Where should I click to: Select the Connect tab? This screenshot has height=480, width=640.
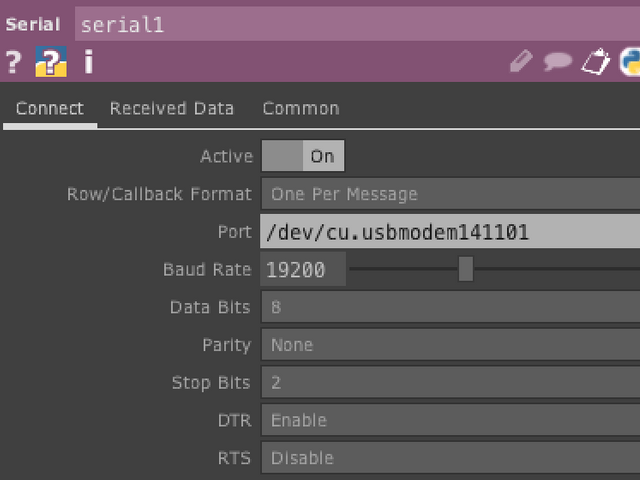50,109
